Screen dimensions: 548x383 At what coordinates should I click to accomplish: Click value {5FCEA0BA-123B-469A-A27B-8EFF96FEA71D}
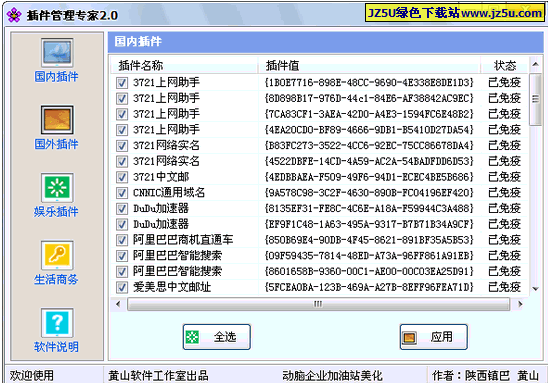coord(369,287)
